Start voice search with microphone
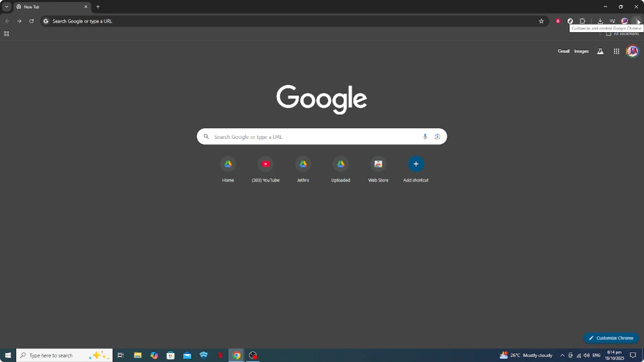The image size is (644, 362). click(425, 137)
